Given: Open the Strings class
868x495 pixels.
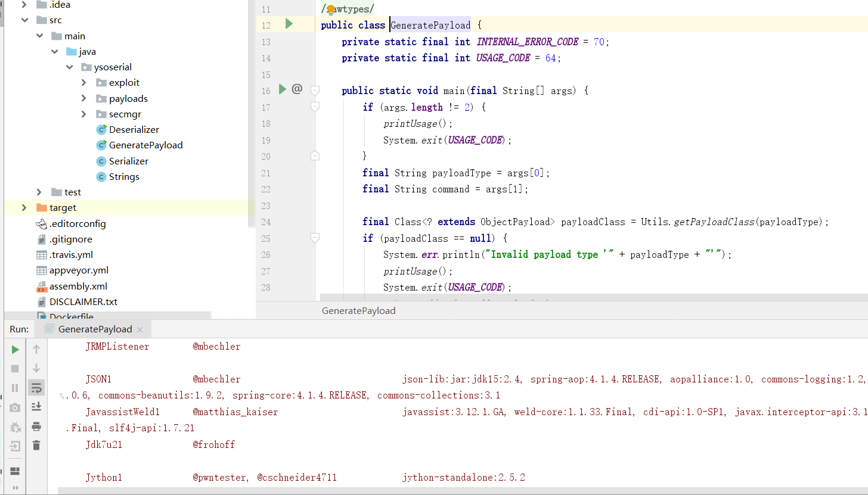Looking at the screenshot, I should (x=124, y=177).
